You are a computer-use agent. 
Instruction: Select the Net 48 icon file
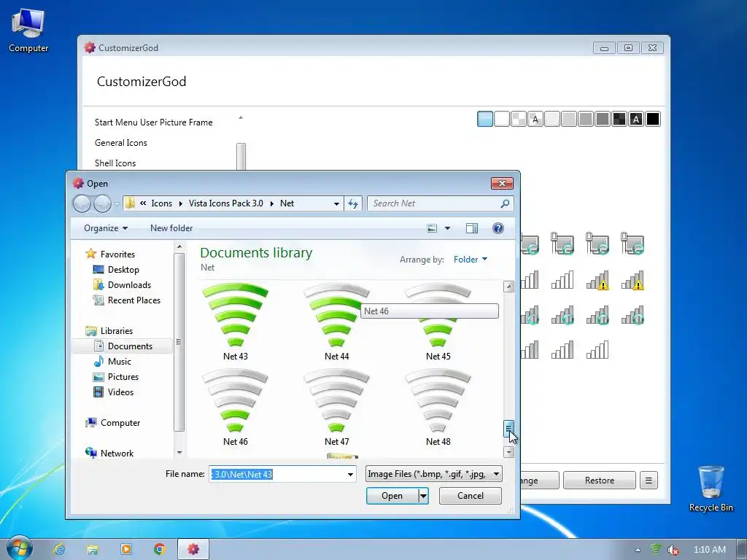[x=438, y=408]
